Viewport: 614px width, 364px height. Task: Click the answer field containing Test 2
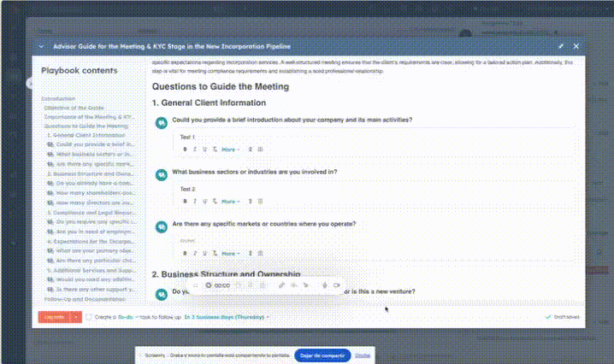pyautogui.click(x=374, y=189)
